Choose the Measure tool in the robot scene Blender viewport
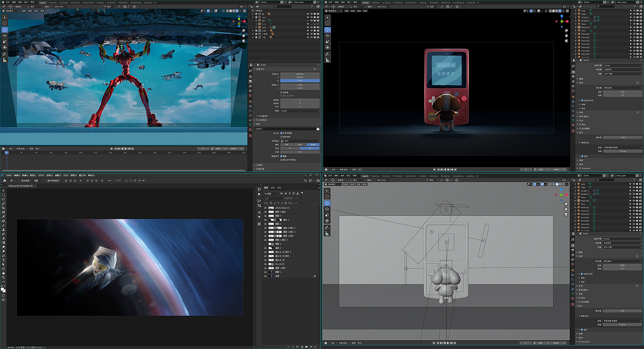 coord(5,60)
